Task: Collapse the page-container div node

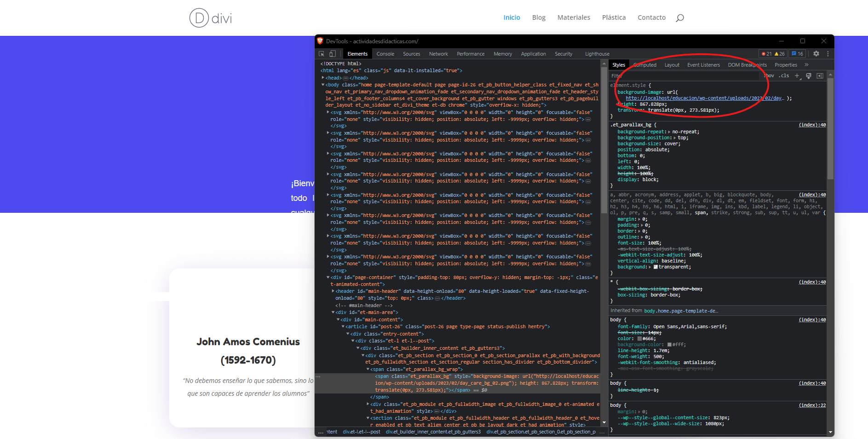Action: pyautogui.click(x=328, y=277)
